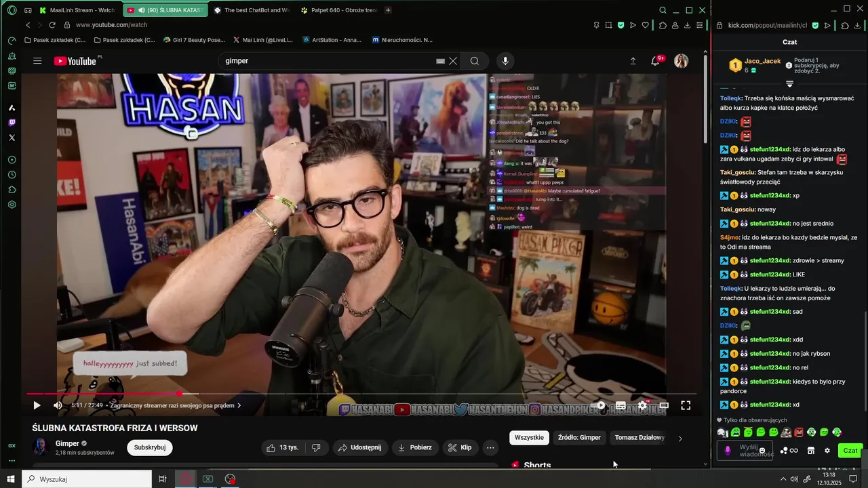Toggle subtitles in the video player
Screen dimensions: 868x488
(x=620, y=405)
